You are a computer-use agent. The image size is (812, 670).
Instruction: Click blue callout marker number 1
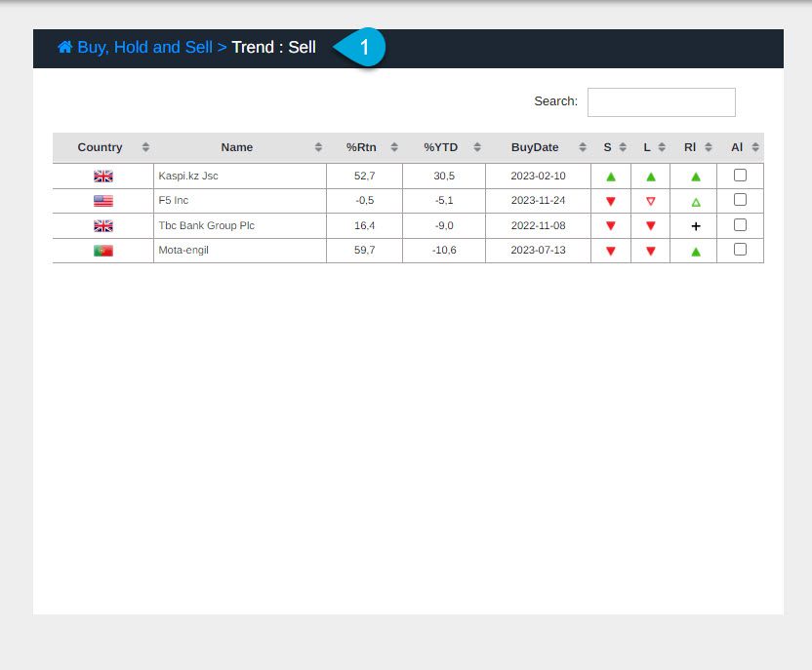[x=363, y=47]
